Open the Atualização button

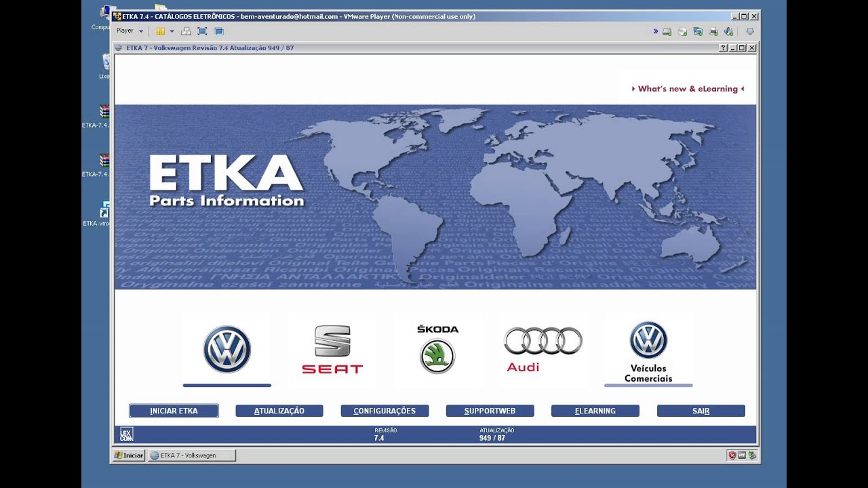point(279,411)
